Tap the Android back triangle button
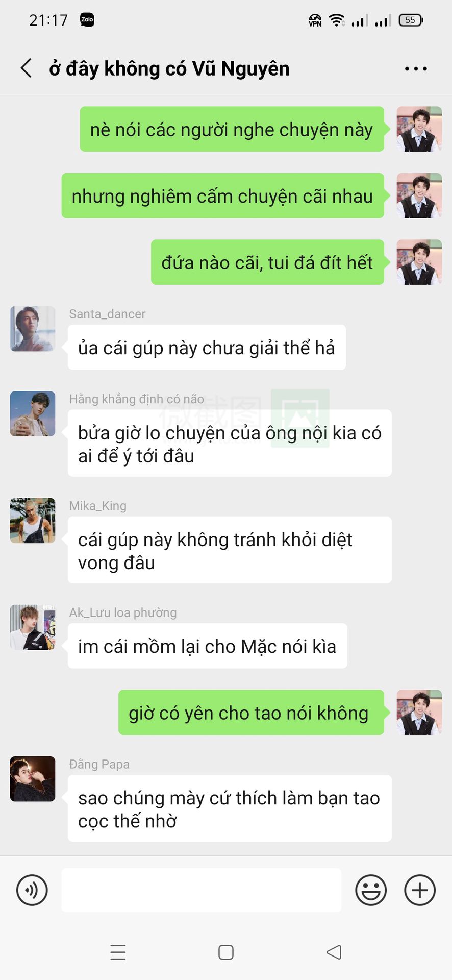Image resolution: width=452 pixels, height=980 pixels. click(334, 952)
